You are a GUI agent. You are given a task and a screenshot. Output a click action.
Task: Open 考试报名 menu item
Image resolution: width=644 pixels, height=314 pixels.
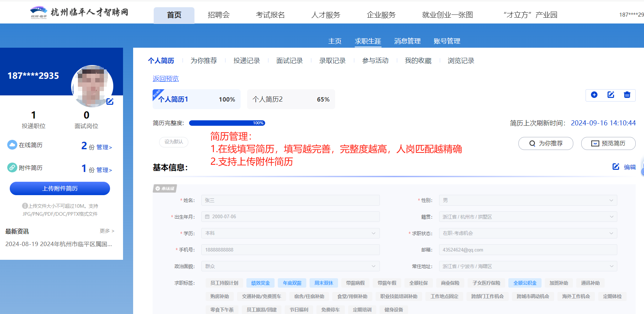[270, 15]
